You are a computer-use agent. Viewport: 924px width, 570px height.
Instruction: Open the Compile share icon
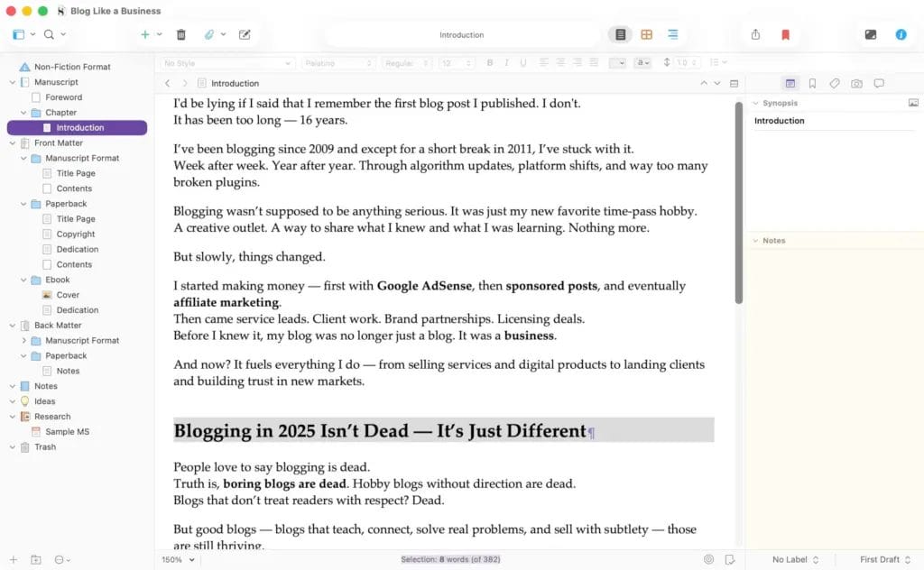tap(755, 34)
